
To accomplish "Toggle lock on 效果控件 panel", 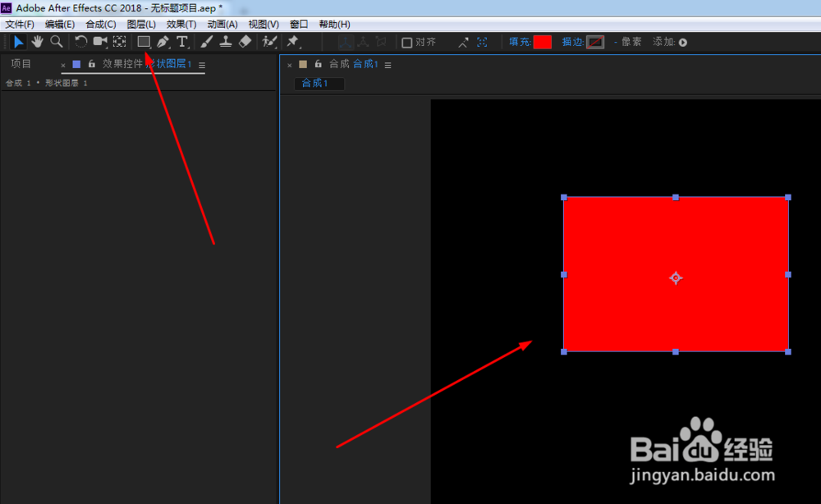I will 92,64.
